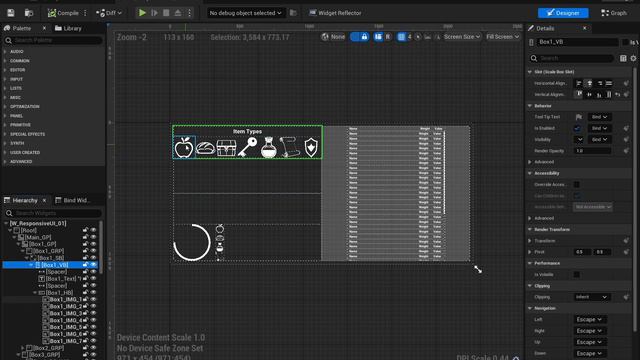Collapse the Box1_HB tree node
The image size is (640, 360).
(x=35, y=293)
